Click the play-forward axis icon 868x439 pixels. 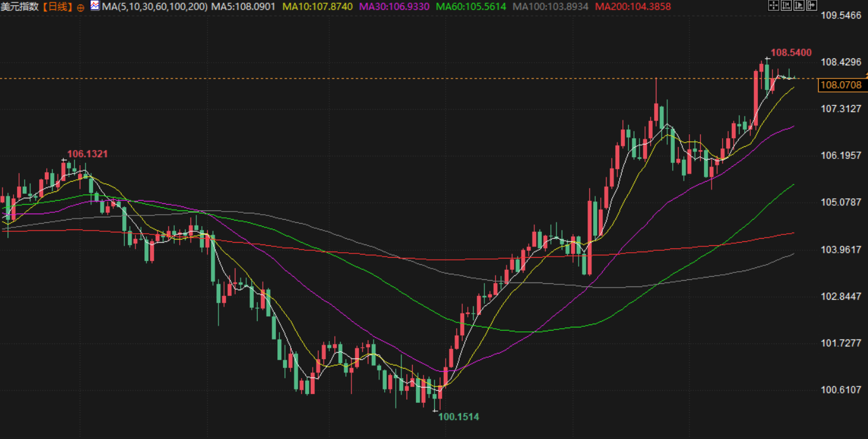[798, 6]
